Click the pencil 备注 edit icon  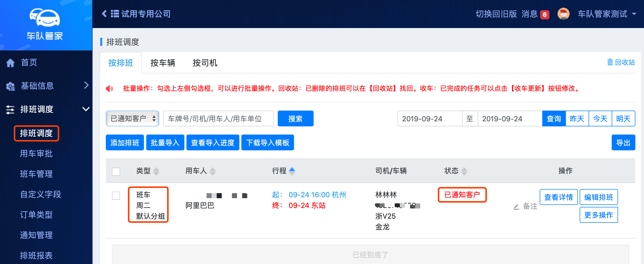pyautogui.click(x=516, y=206)
